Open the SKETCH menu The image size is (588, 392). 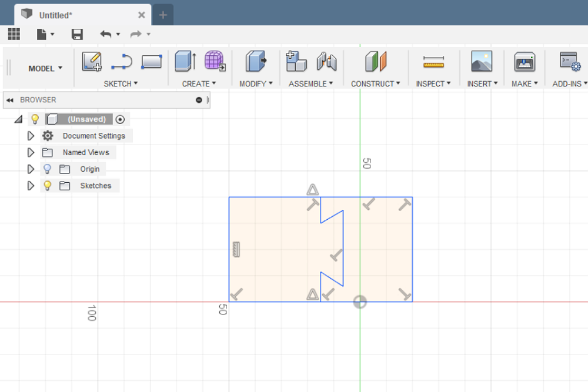point(121,83)
